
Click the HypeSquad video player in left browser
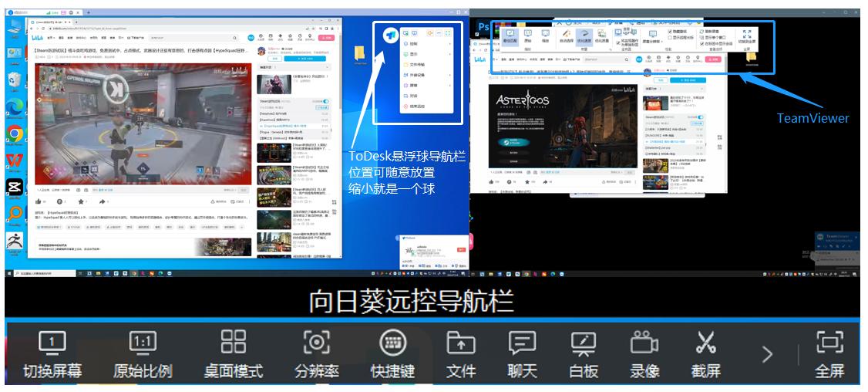click(143, 124)
